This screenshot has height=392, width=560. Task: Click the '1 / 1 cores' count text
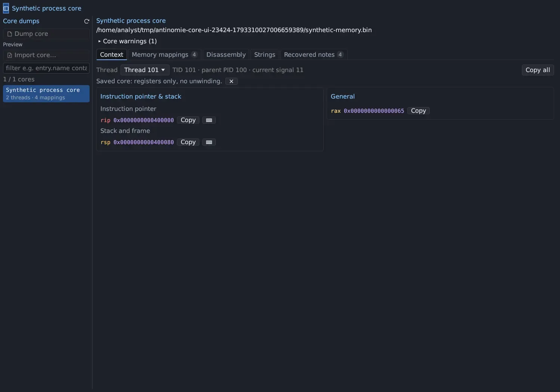click(x=19, y=79)
